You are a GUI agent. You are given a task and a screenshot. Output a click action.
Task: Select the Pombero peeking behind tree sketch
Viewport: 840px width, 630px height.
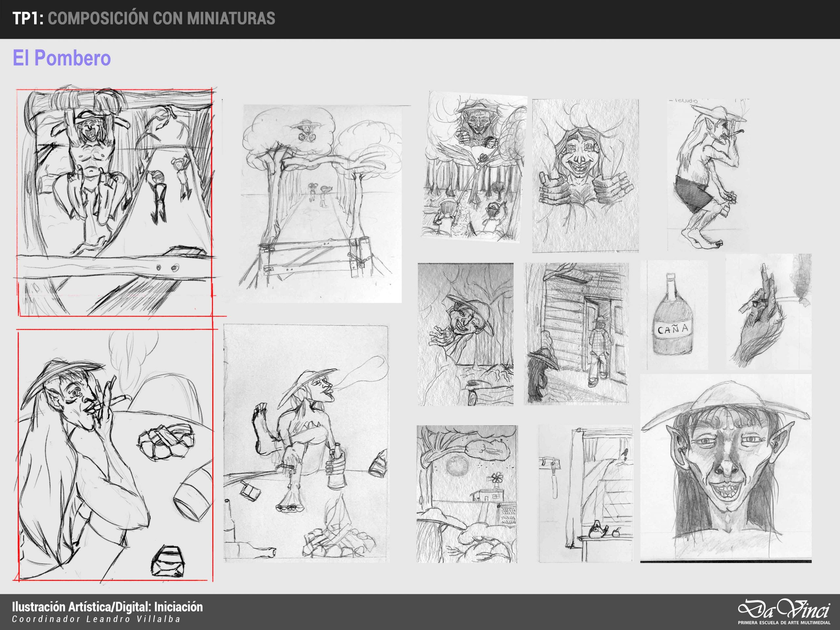(x=466, y=335)
